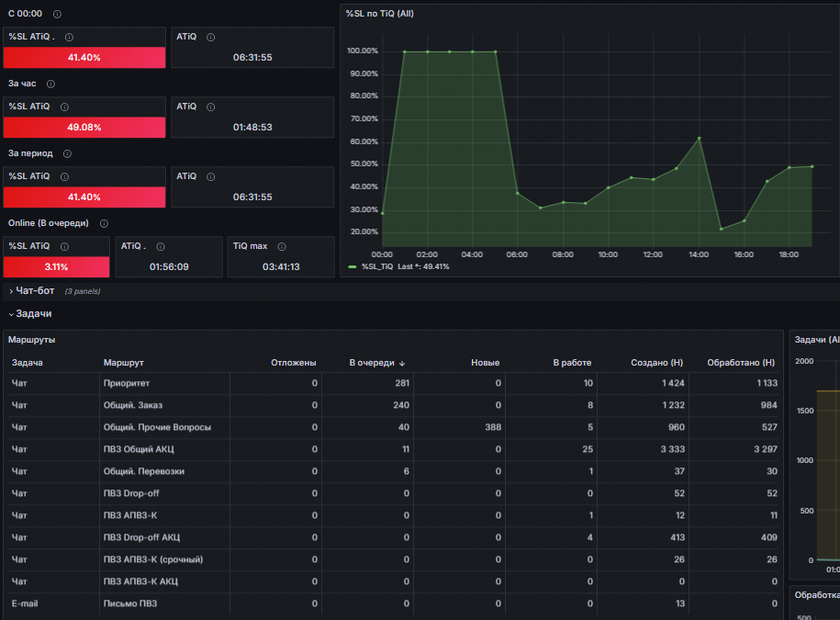Click info icon next to С 00:00

pos(57,14)
